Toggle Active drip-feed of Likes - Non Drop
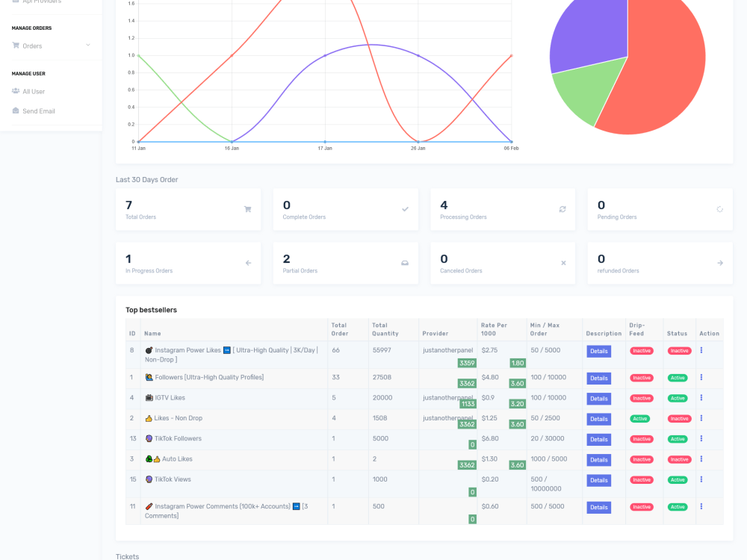This screenshot has width=747, height=560. coord(640,419)
